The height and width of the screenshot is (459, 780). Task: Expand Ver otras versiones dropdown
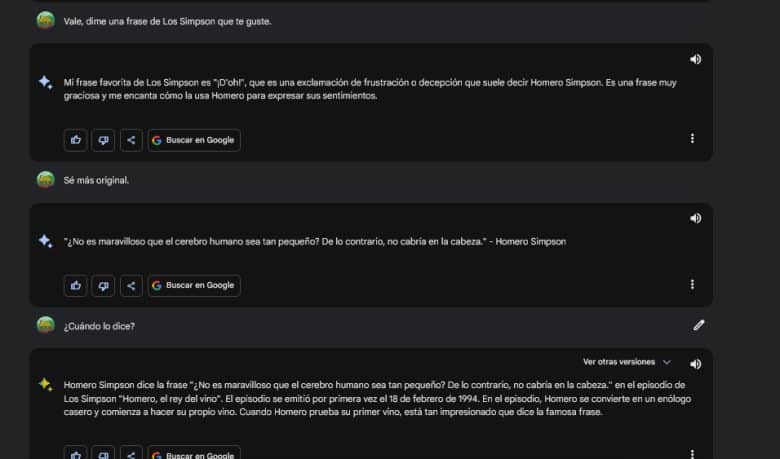click(627, 362)
